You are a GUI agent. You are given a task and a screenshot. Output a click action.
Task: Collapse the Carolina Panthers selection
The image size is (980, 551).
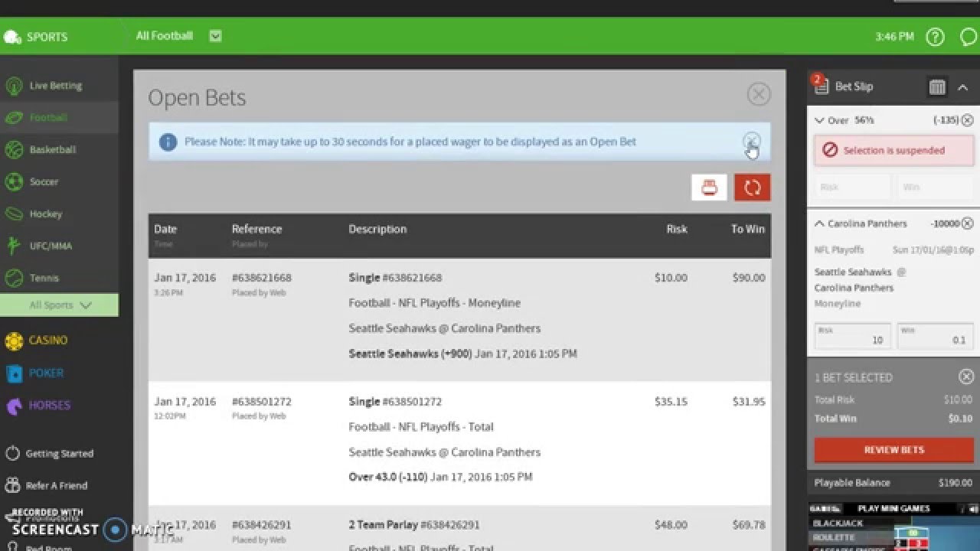tap(819, 223)
